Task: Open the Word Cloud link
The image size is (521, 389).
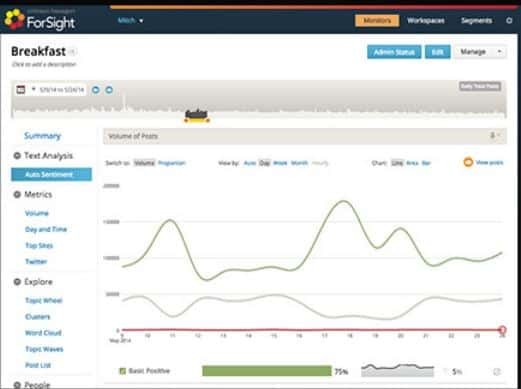Action: 43,333
